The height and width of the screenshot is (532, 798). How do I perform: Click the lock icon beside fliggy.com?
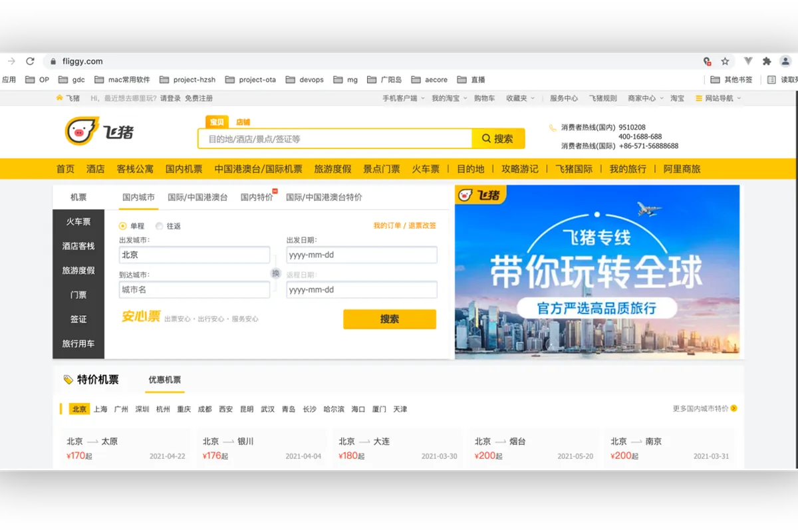pos(53,61)
